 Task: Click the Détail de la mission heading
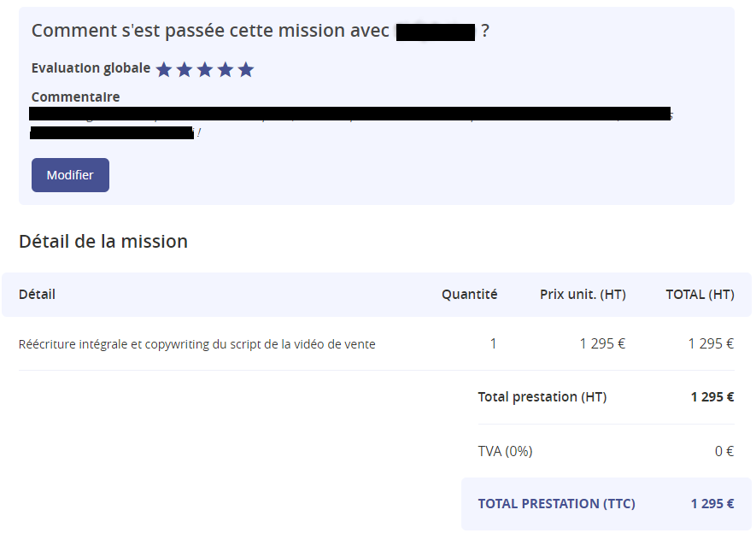pos(103,242)
